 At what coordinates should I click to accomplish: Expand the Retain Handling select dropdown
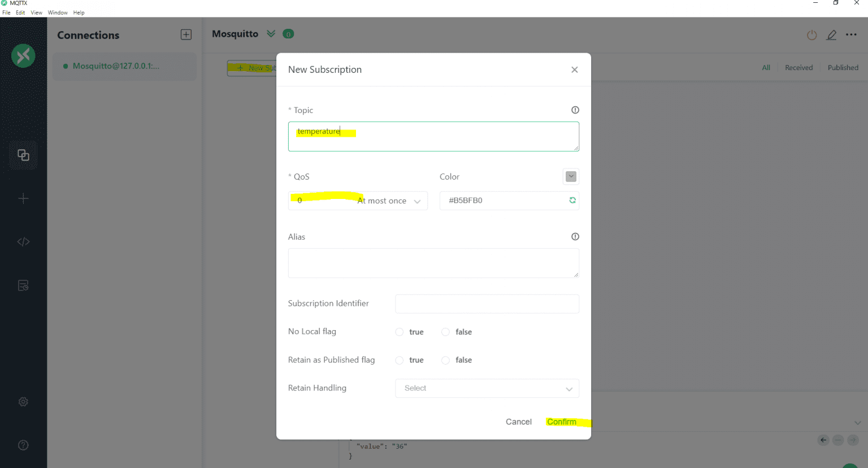[x=487, y=388]
